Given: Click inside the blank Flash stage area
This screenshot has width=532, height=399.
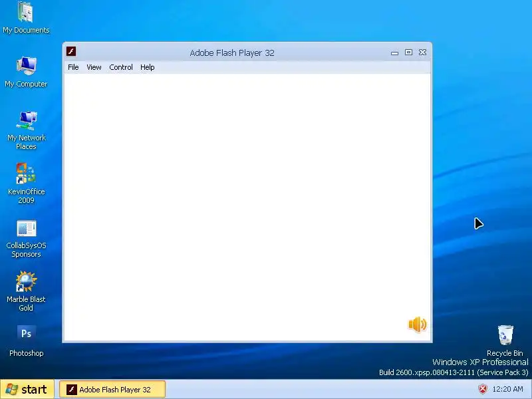Looking at the screenshot, I should click(x=247, y=207).
